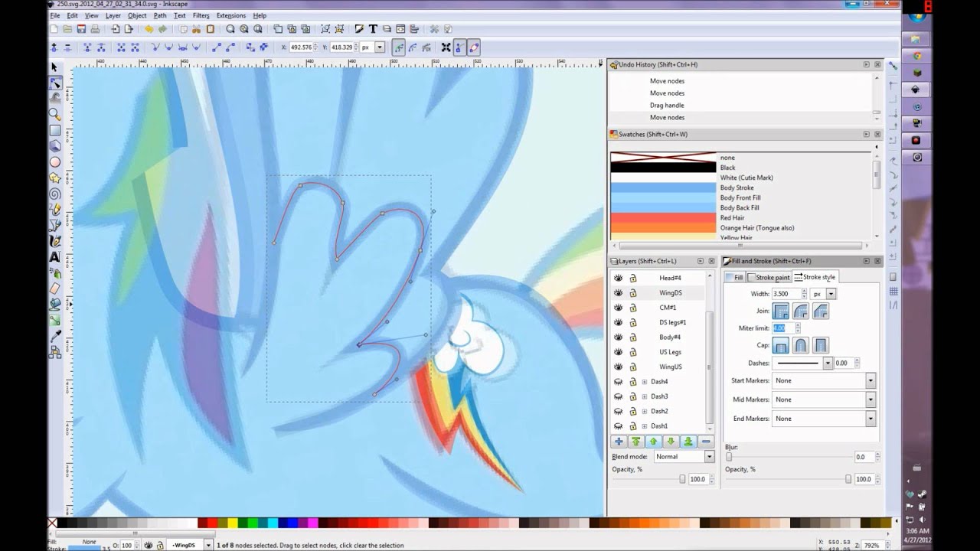Screen dimensions: 980x551
Task: Open Chrome from the Windows taskbar
Action: tap(916, 55)
